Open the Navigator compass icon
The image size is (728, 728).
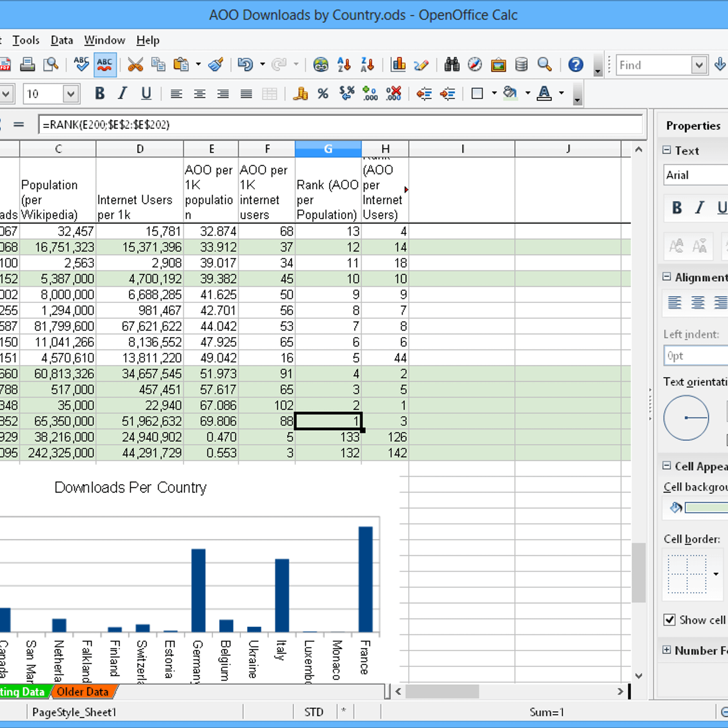point(475,65)
